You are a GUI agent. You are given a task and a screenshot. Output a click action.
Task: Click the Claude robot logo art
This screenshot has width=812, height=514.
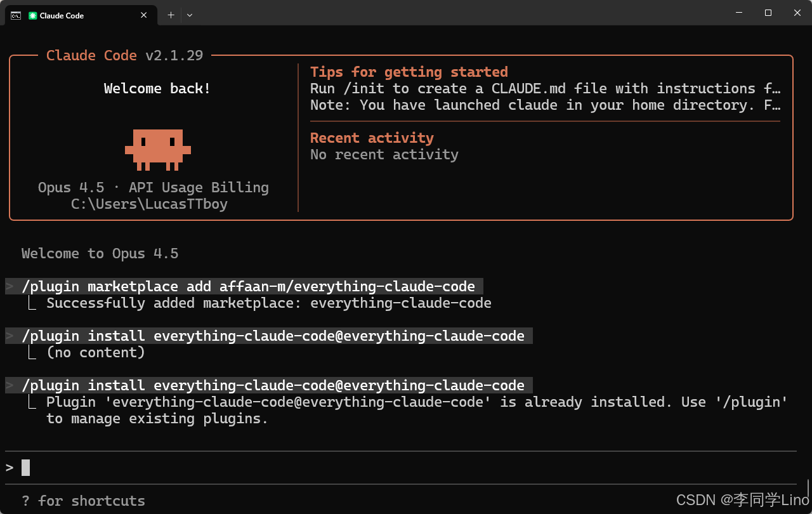point(157,149)
